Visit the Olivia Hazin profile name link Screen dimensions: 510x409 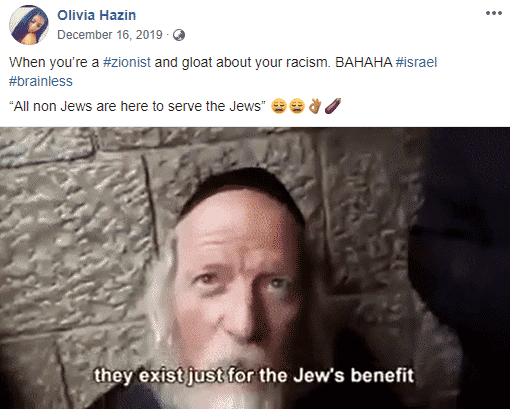pyautogui.click(x=97, y=15)
